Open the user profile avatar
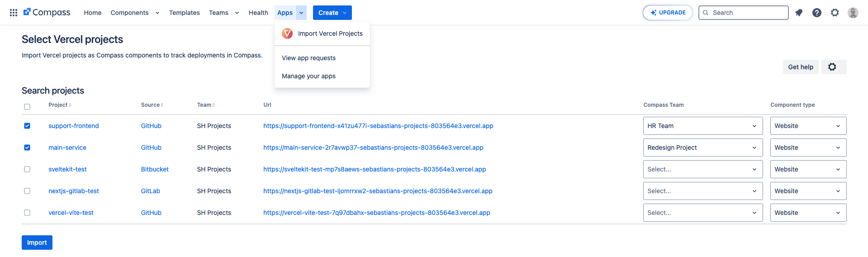Screen dimensions: 868x257 pyautogui.click(x=853, y=13)
